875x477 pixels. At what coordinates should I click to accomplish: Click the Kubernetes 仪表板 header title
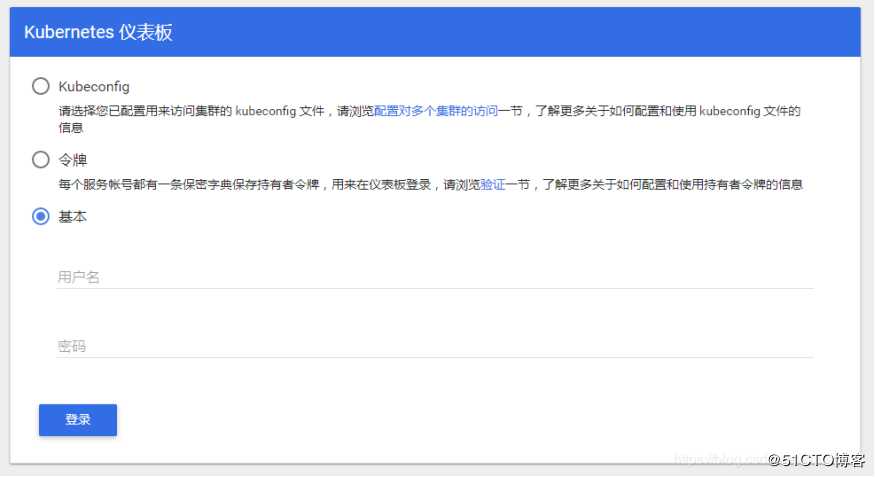pos(98,32)
